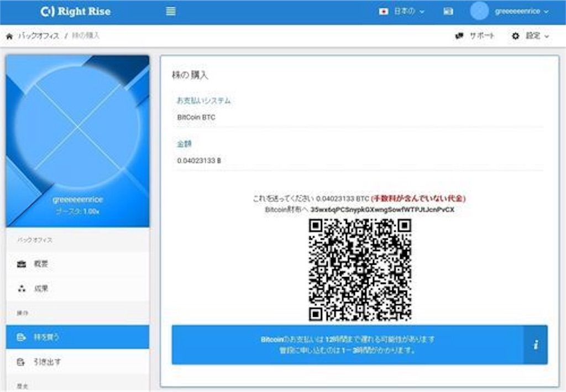Click the red 手数料 fee warning text
Viewport: 566px width, 392px height.
(418, 198)
